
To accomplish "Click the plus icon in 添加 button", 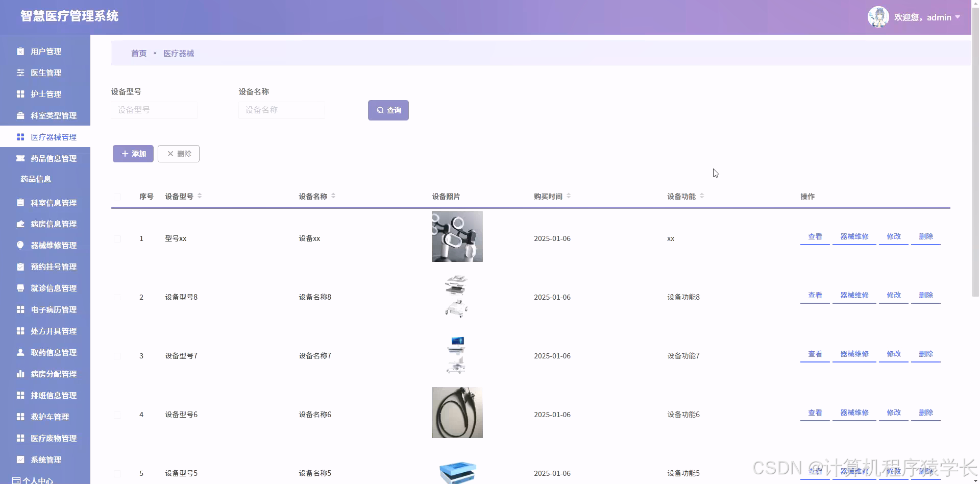I will [125, 154].
